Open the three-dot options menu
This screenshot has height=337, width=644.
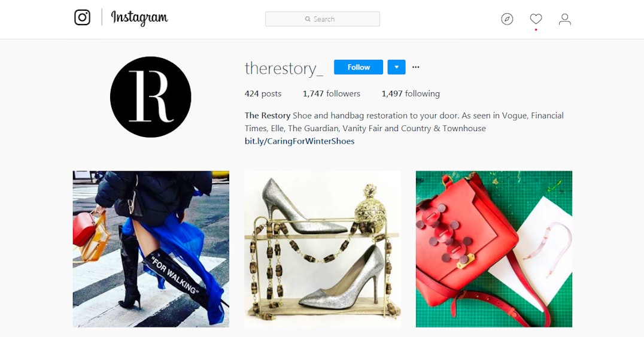click(415, 67)
